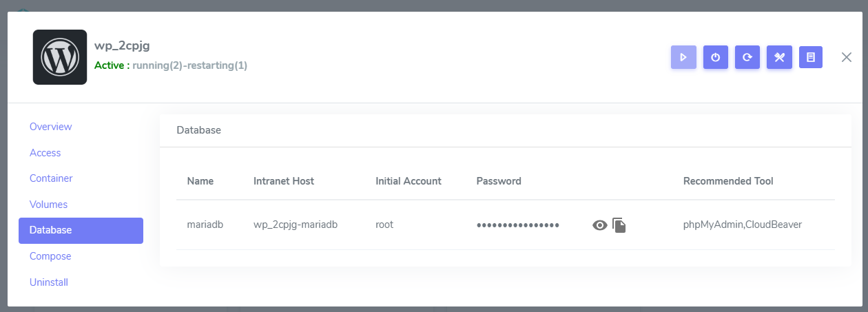Navigate to the Uninstall section
This screenshot has width=868, height=312.
(49, 282)
